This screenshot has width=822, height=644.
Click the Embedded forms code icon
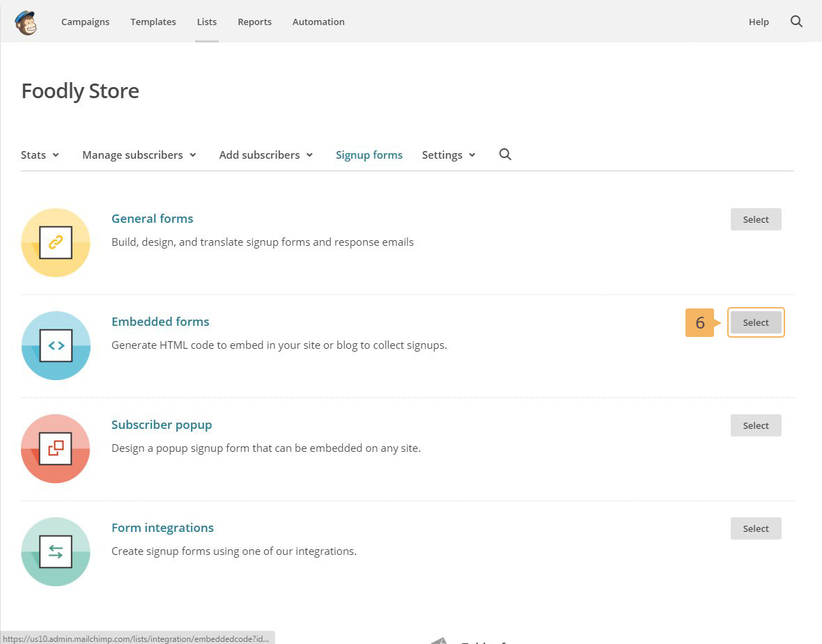[x=56, y=345]
